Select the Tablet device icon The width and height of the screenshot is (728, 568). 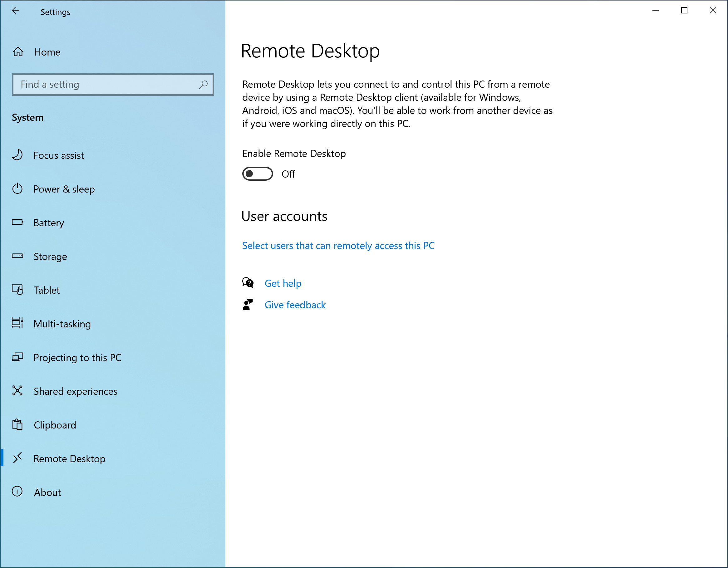point(18,290)
